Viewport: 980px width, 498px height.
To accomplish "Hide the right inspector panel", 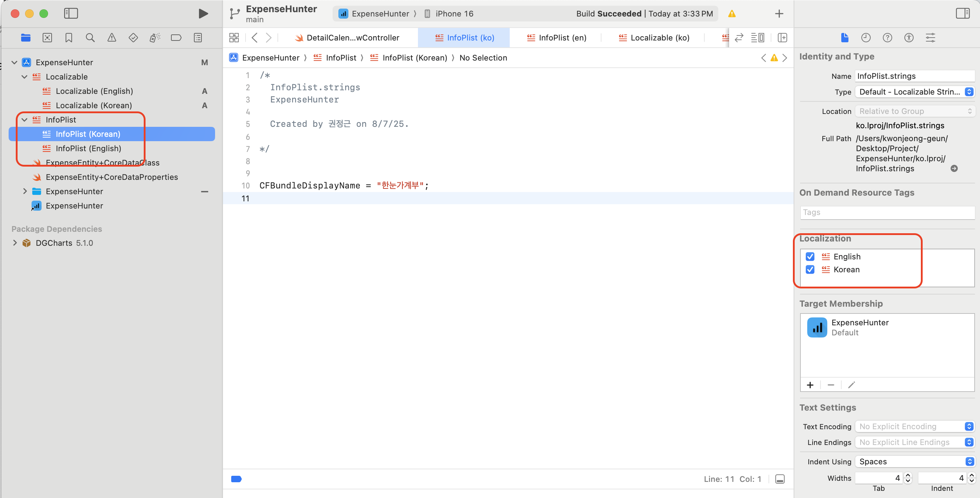I will tap(962, 14).
